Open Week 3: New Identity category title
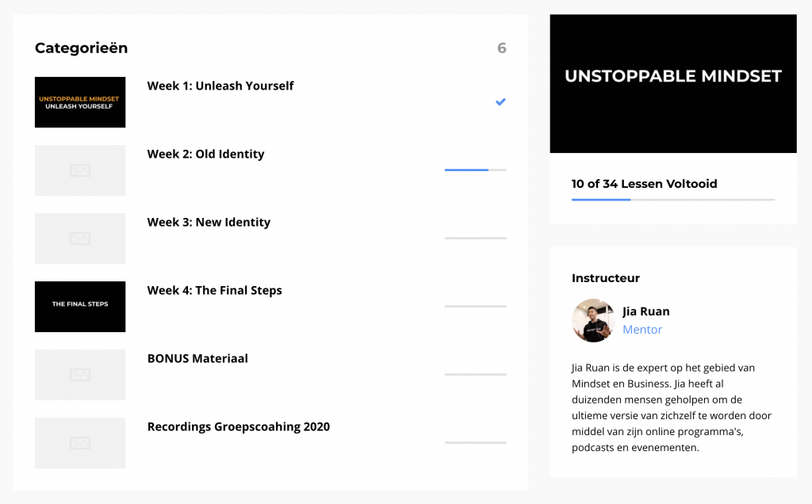This screenshot has width=812, height=504. tap(209, 223)
